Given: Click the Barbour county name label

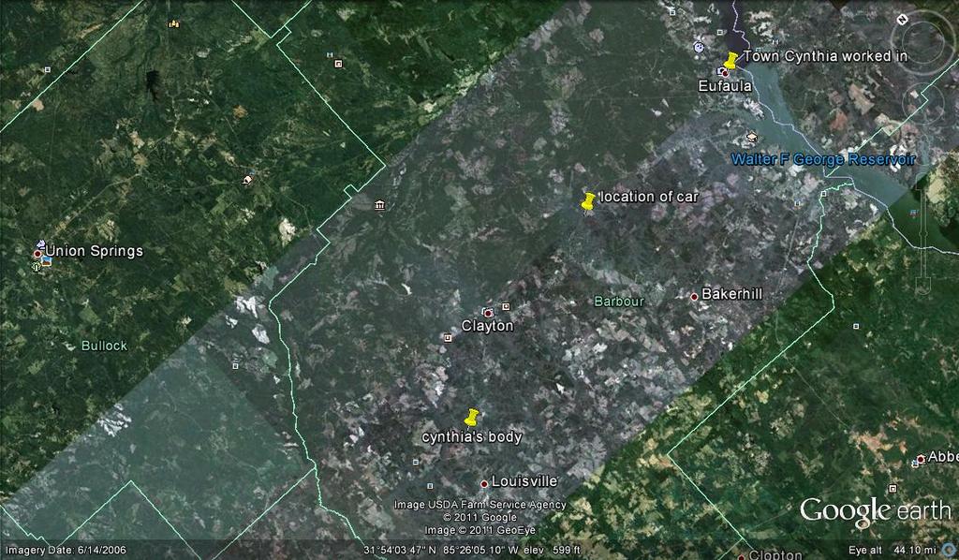Looking at the screenshot, I should tap(619, 302).
